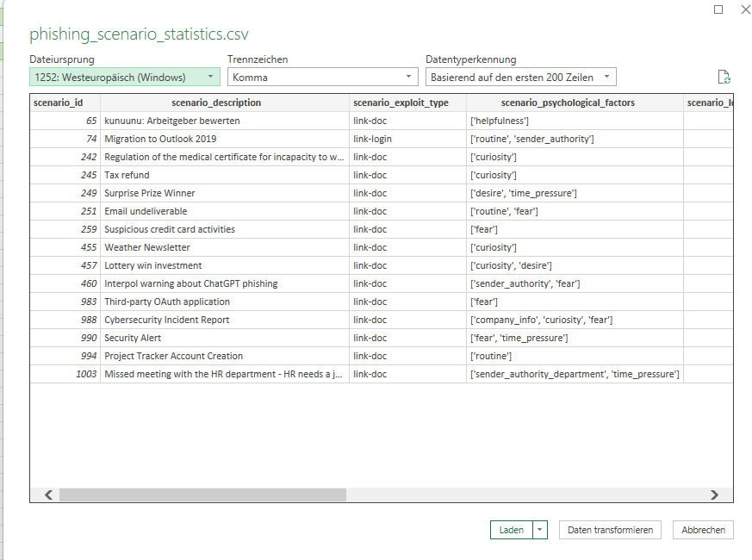
Task: Select the scenario_psychological_factors column header
Action: tap(574, 103)
